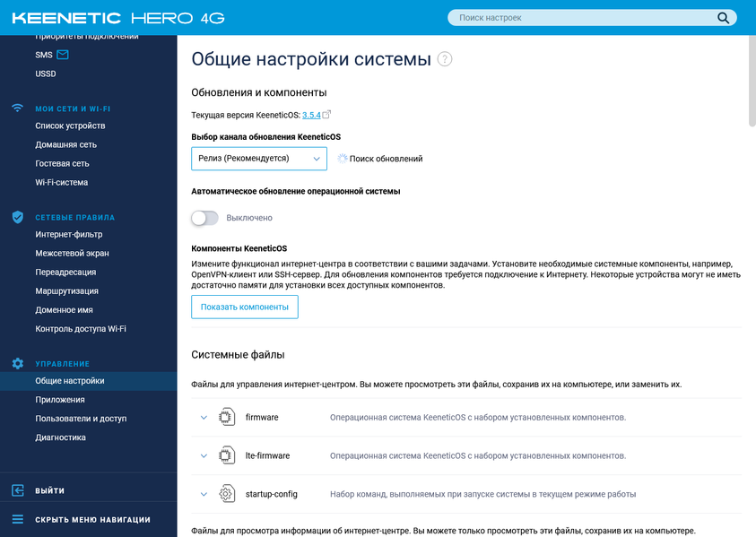This screenshot has height=537, width=756.
Task: Click the firmware chip file icon
Action: [x=227, y=417]
